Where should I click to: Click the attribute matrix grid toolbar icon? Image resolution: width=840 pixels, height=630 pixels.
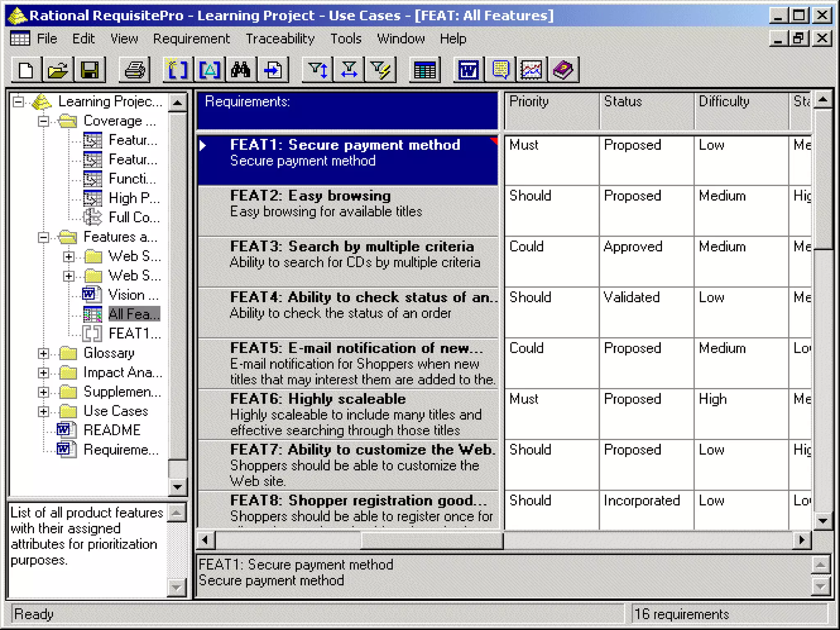pyautogui.click(x=425, y=70)
